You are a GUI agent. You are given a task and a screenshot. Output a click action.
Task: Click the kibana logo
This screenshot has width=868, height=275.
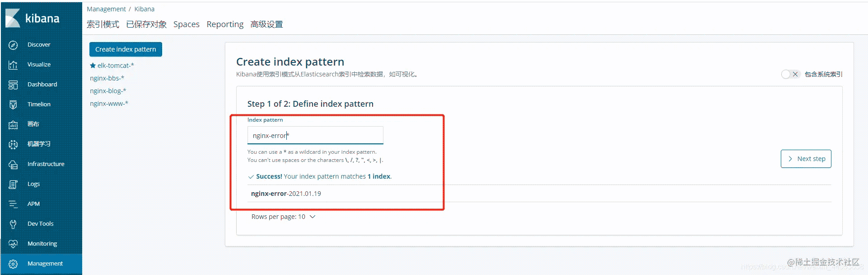coord(33,18)
